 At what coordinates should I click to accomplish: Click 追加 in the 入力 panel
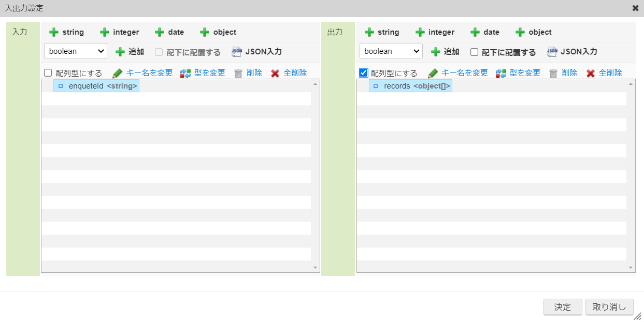pos(130,52)
